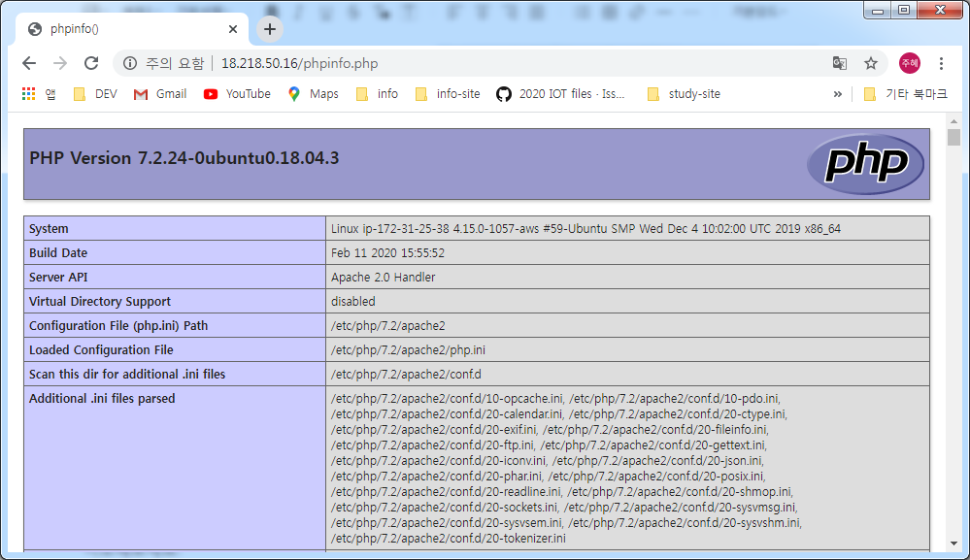Open the DEV bookmark folder
The height and width of the screenshot is (560, 970).
pyautogui.click(x=94, y=94)
